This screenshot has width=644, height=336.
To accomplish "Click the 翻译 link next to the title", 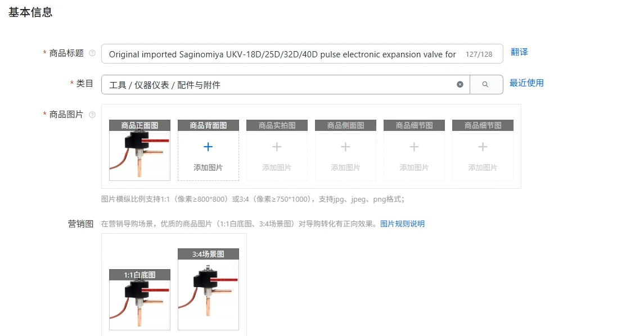I will point(519,52).
